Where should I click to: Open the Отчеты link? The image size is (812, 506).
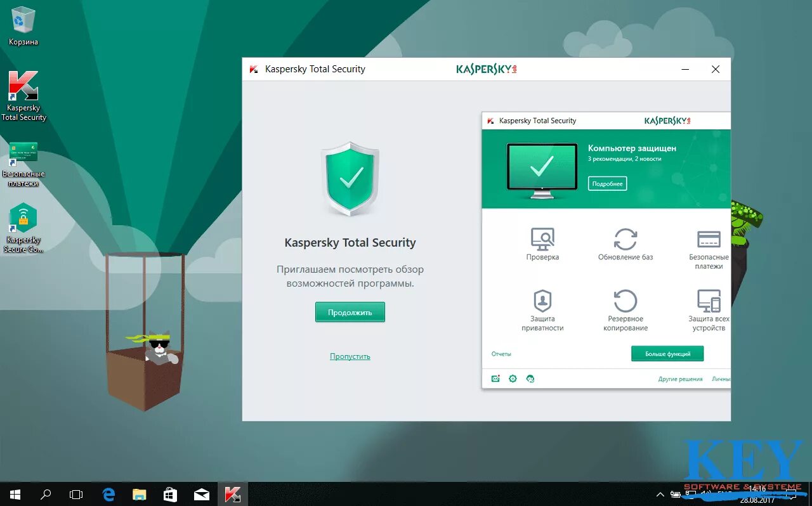click(x=501, y=354)
